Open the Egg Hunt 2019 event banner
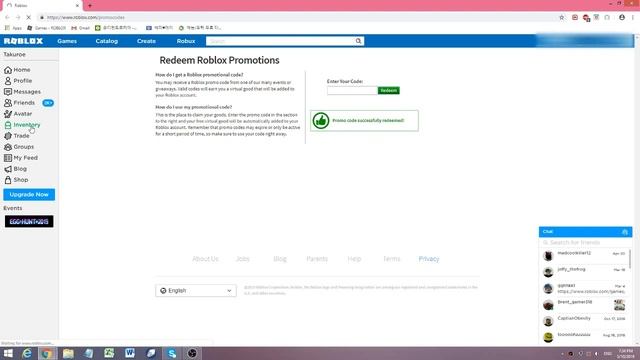The width and height of the screenshot is (640, 360). (29, 222)
